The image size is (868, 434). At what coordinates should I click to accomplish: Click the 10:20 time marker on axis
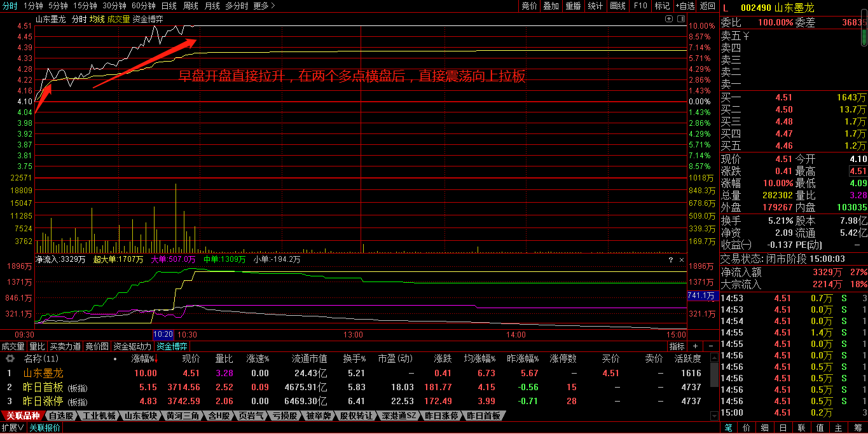point(163,334)
